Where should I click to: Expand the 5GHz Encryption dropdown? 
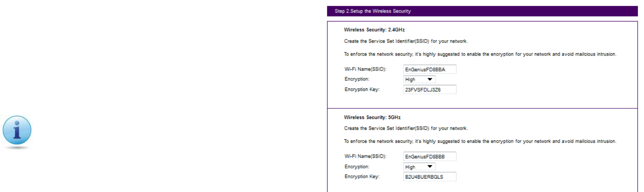pos(419,167)
